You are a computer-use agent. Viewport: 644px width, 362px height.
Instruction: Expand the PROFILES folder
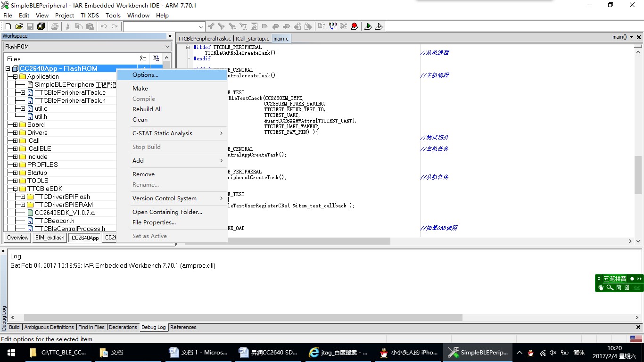[x=15, y=165]
